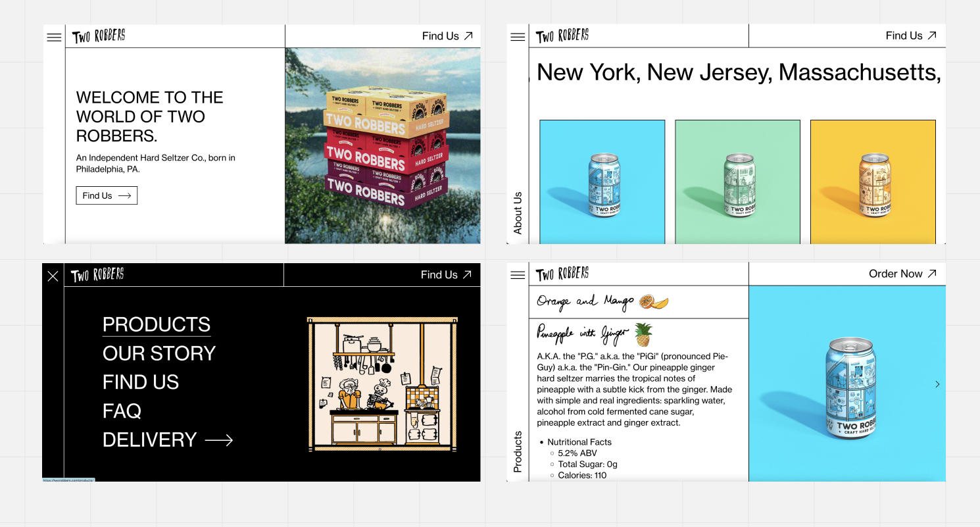Click the Calories: 110 line
The height and width of the screenshot is (527, 980).
582,476
